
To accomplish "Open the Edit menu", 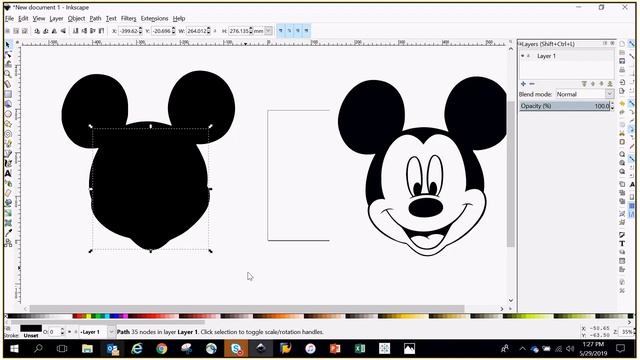I will pyautogui.click(x=23, y=18).
